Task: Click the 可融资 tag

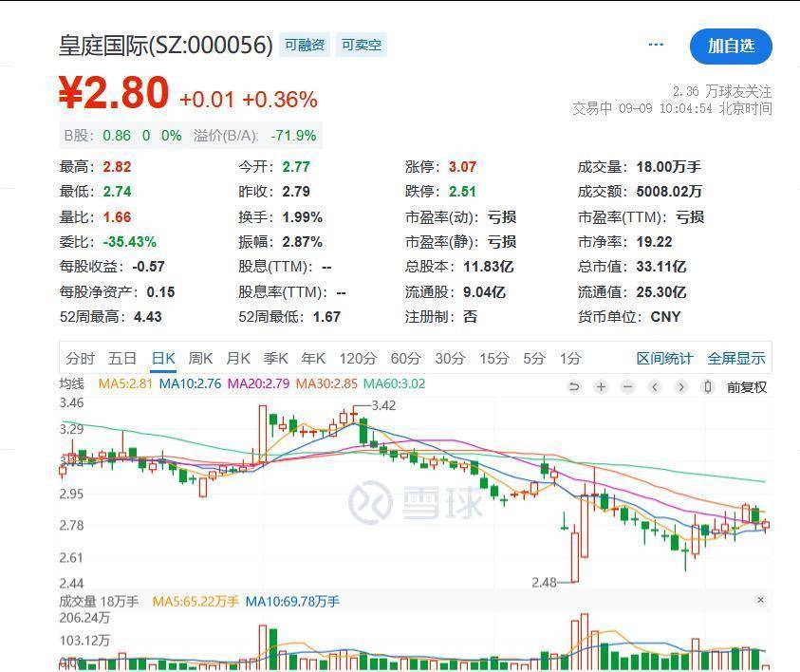Action: (305, 45)
